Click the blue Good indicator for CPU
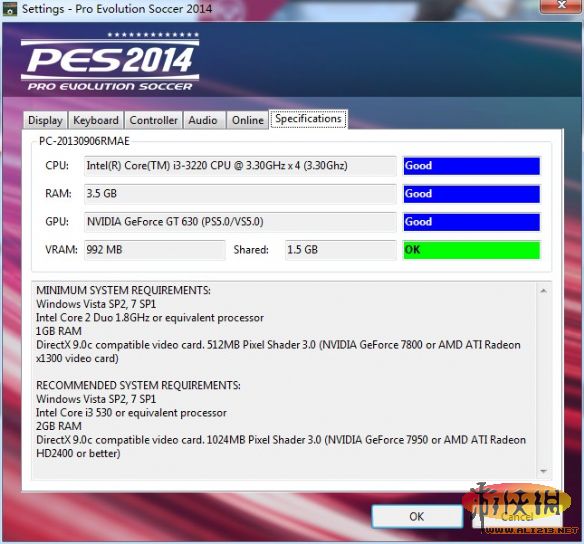 click(x=472, y=166)
